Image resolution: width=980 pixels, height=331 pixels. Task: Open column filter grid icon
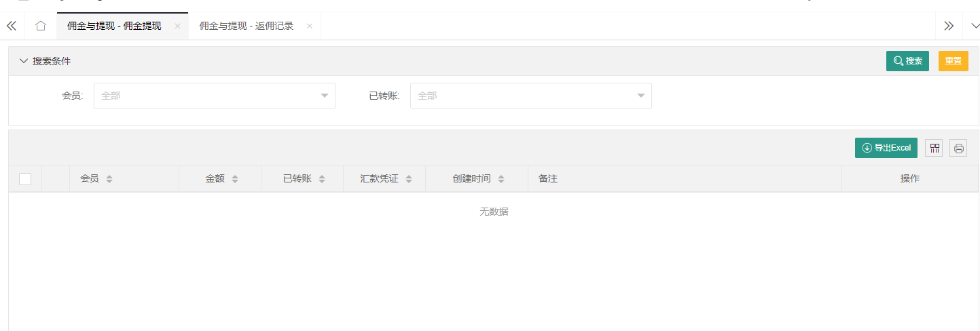click(x=934, y=148)
